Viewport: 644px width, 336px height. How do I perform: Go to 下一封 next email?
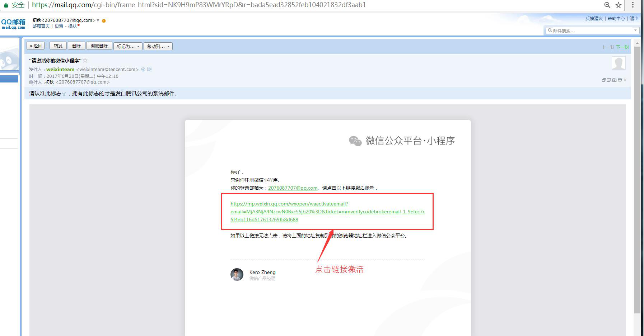(x=622, y=47)
